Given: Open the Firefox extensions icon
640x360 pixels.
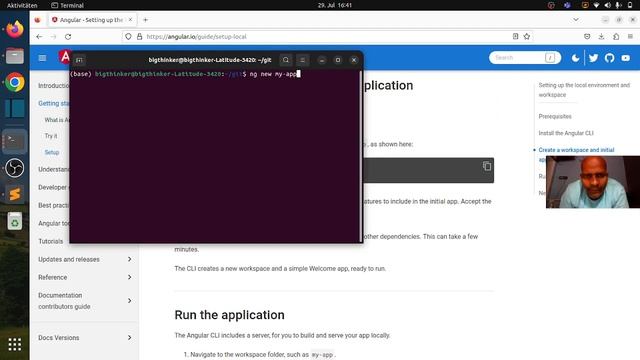Looking at the screenshot, I should click(x=616, y=36).
